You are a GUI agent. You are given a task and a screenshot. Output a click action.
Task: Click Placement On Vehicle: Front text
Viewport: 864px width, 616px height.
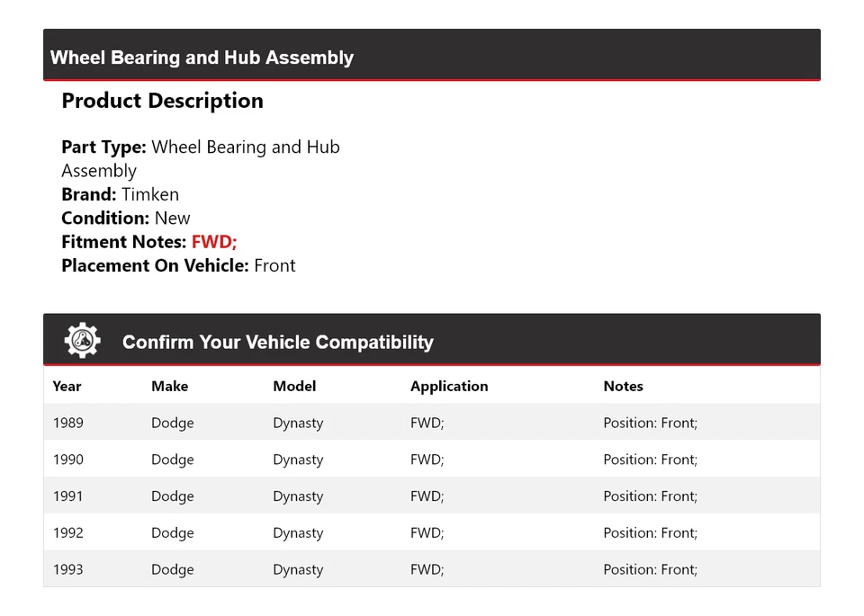tap(178, 265)
